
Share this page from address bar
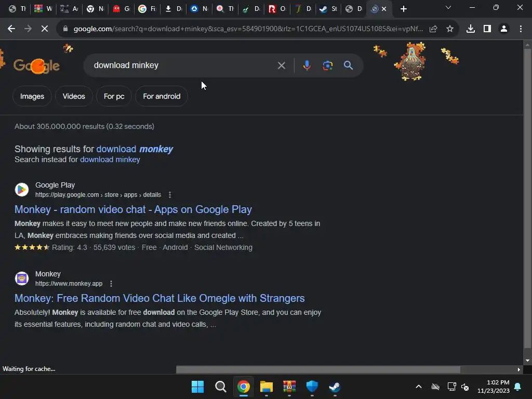pos(433,29)
